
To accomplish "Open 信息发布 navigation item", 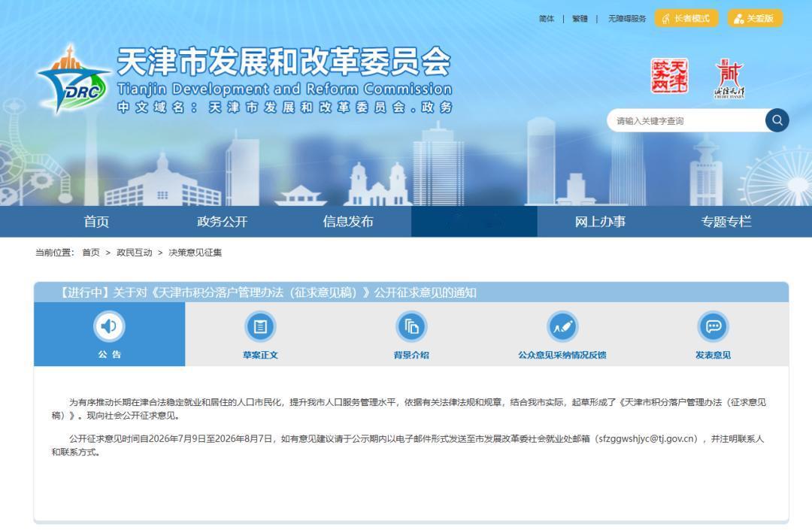I will coord(348,222).
